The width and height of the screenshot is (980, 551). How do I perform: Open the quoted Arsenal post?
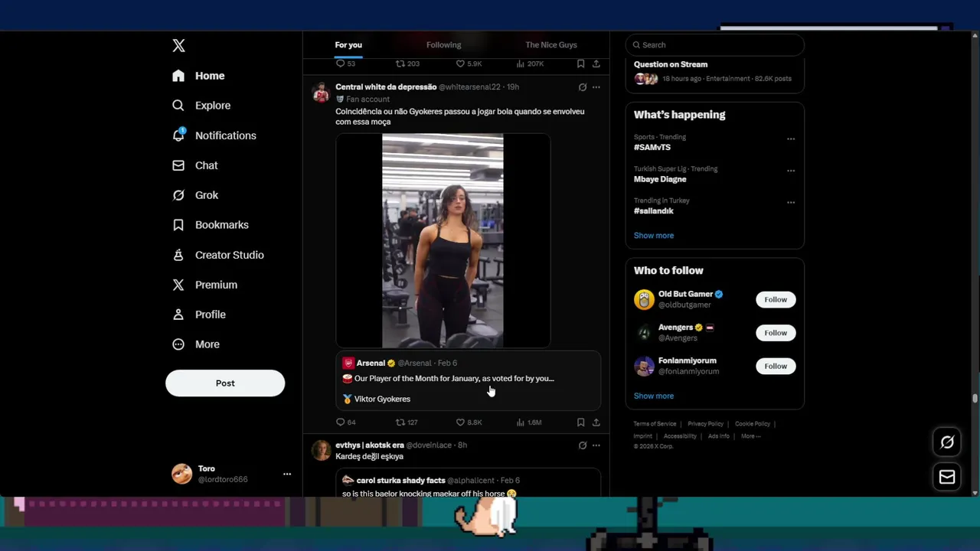(468, 380)
